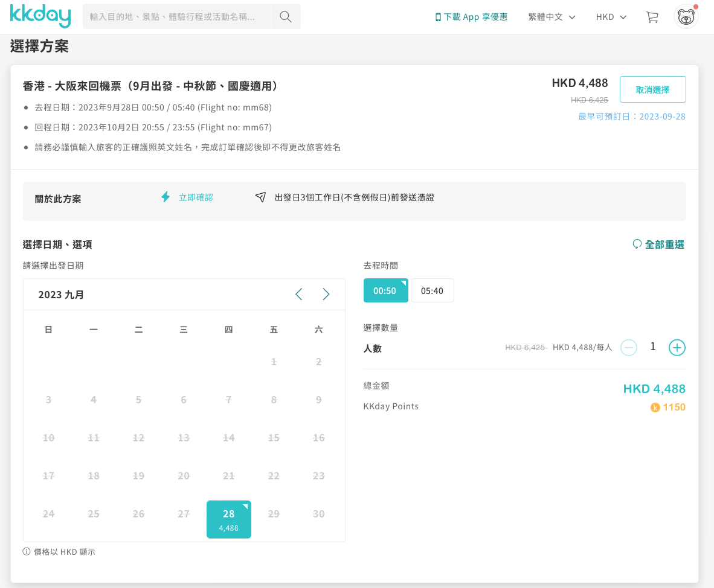Click the KKday Points coin icon
The image size is (714, 588).
[655, 407]
